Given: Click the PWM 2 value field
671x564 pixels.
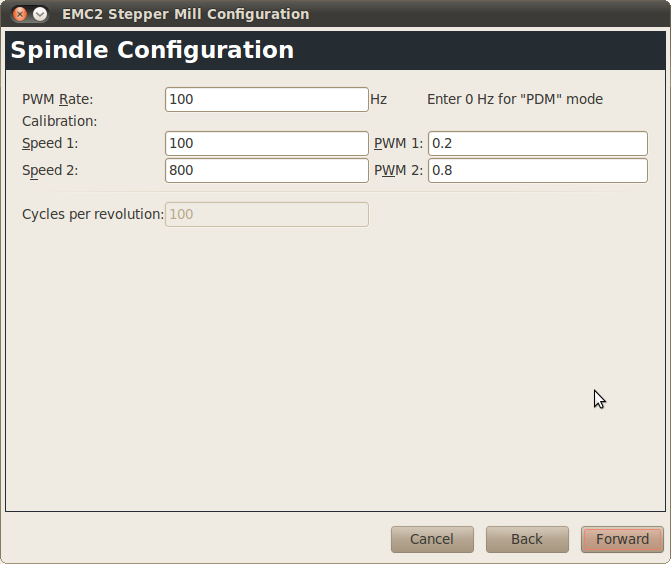Looking at the screenshot, I should pos(538,170).
